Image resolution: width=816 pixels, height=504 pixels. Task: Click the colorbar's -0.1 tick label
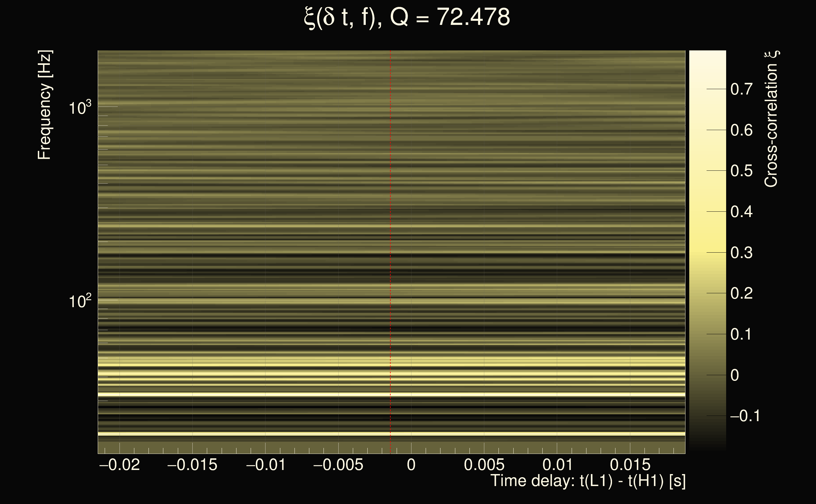(745, 416)
